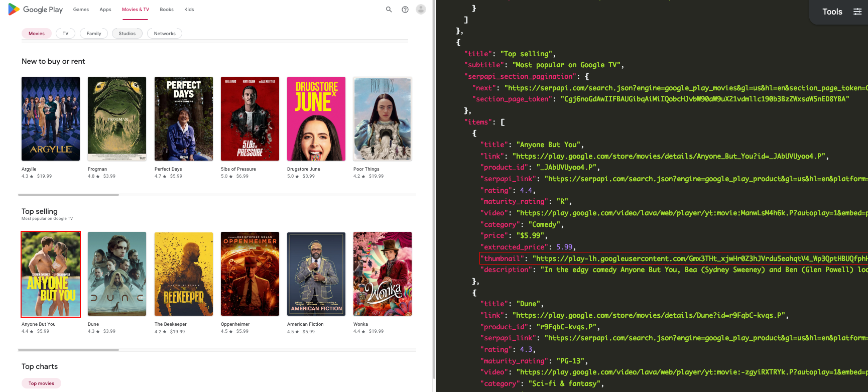This screenshot has width=868, height=392.
Task: Open the Perfect Days movie poster
Action: click(x=184, y=119)
